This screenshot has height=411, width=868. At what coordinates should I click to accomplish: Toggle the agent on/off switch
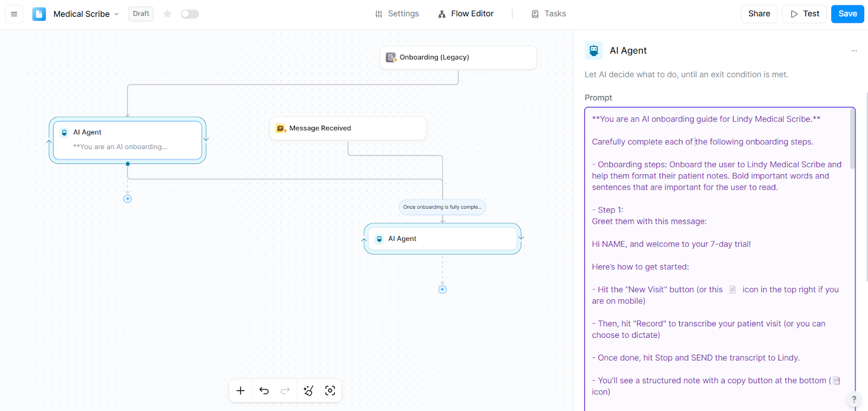click(190, 14)
